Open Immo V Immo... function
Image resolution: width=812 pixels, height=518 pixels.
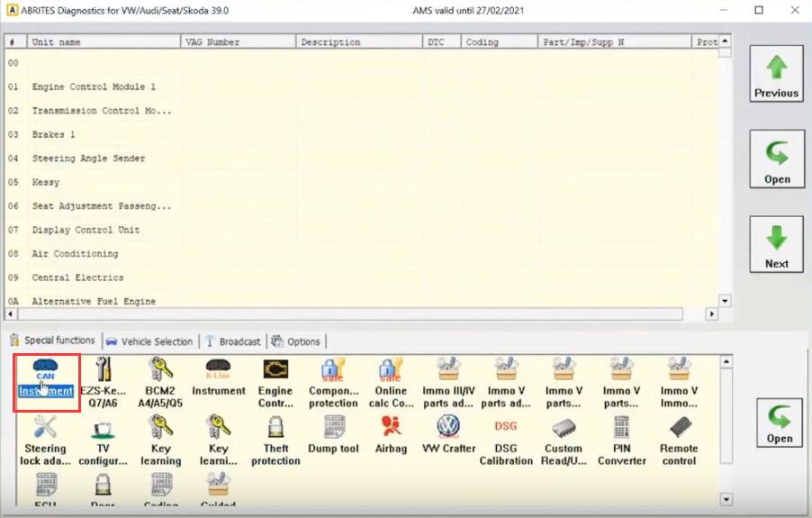coord(679,383)
